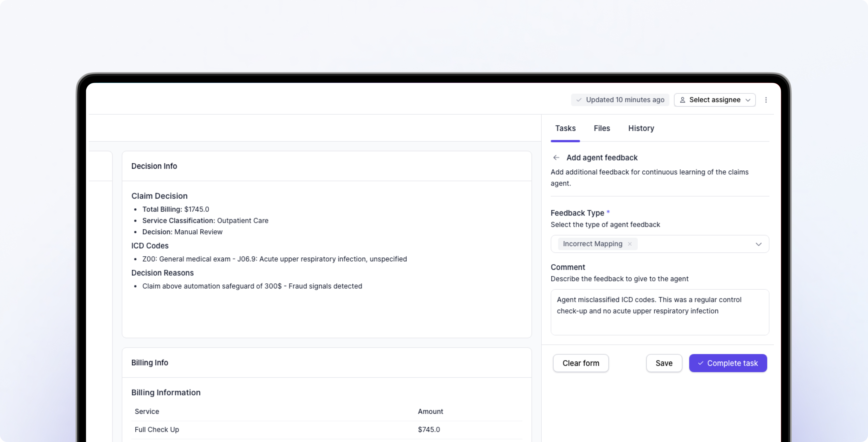Select the Tasks tab

pos(565,128)
